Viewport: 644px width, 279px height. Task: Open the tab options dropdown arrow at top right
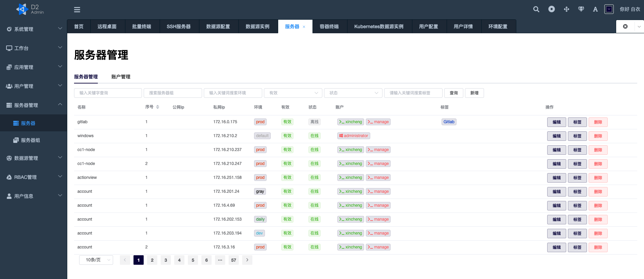[639, 26]
